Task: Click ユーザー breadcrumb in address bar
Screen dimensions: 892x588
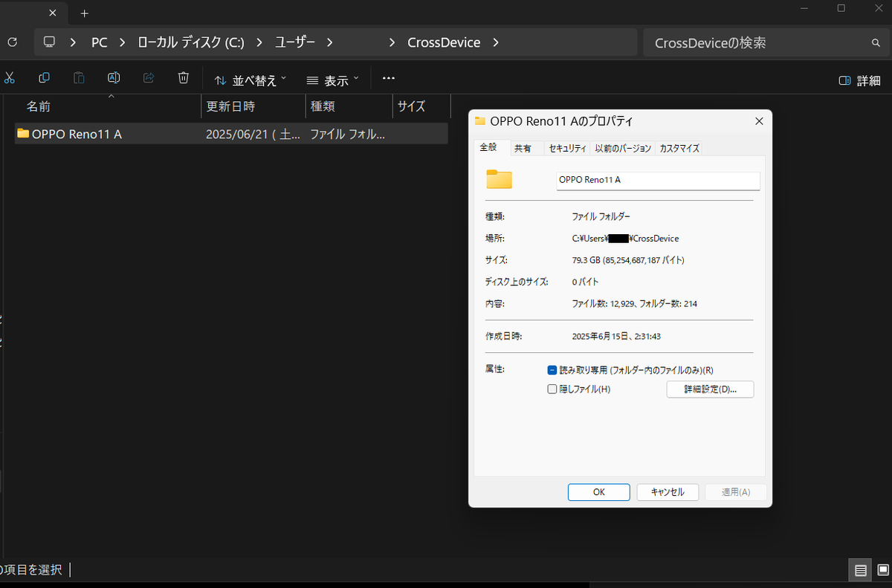Action: (294, 42)
